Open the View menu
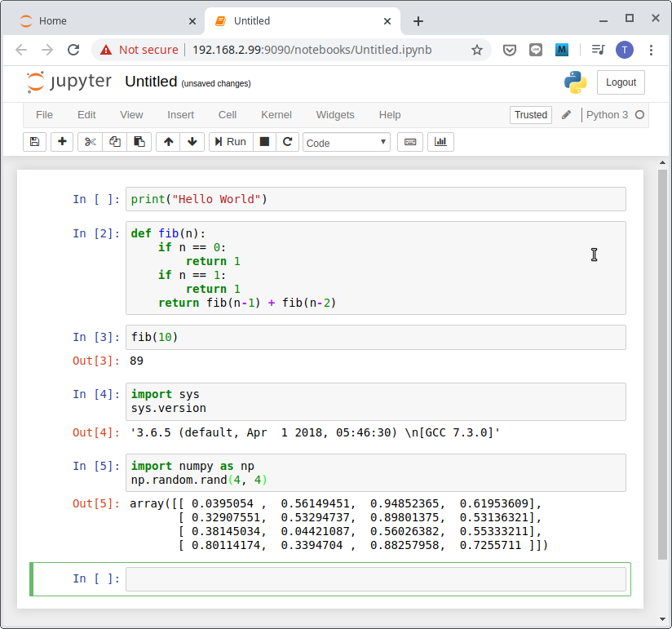Screen dimensions: 672x629 (x=131, y=115)
